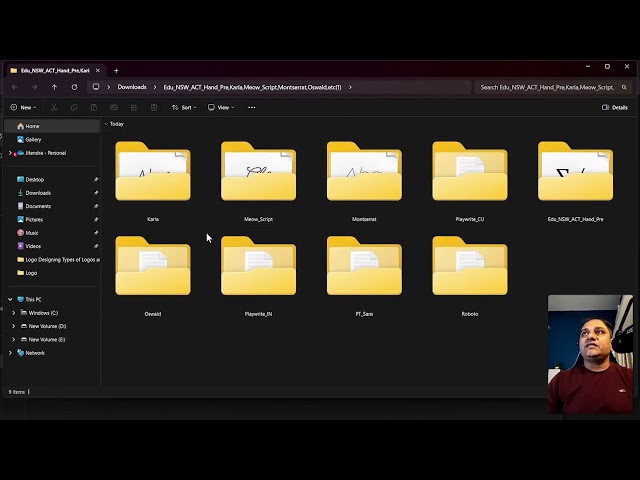
Task: Go forward with the forward arrow
Action: [x=35, y=87]
